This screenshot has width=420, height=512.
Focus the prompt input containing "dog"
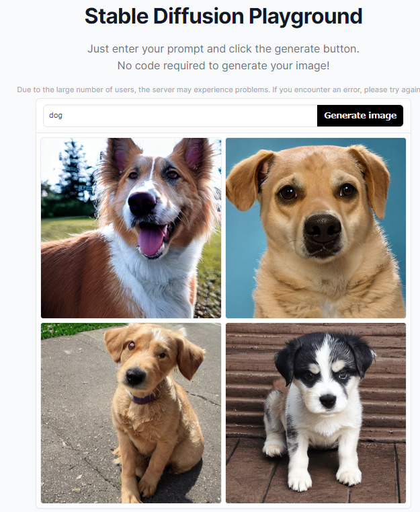tap(180, 116)
